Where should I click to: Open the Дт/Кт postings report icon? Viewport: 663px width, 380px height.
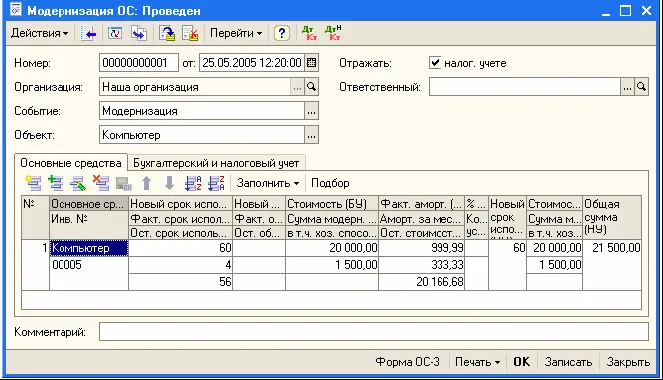point(310,33)
